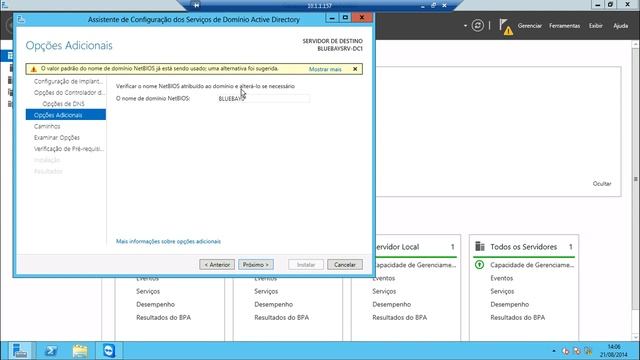This screenshot has width=640, height=360.
Task: Open Resultados do BPA under Servidor Local
Action: click(x=400, y=317)
